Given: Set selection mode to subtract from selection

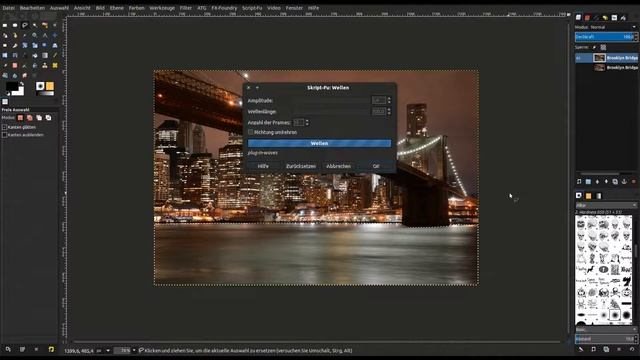Looking at the screenshot, I should click(x=39, y=118).
